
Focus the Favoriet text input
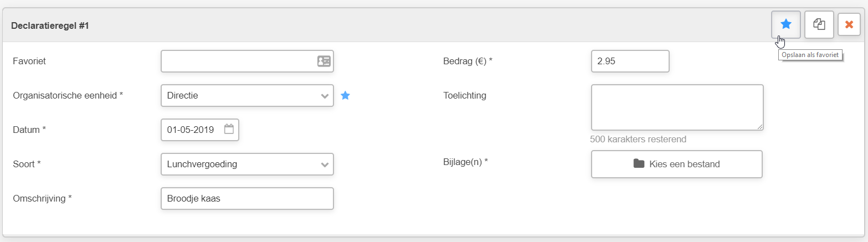pyautogui.click(x=248, y=61)
